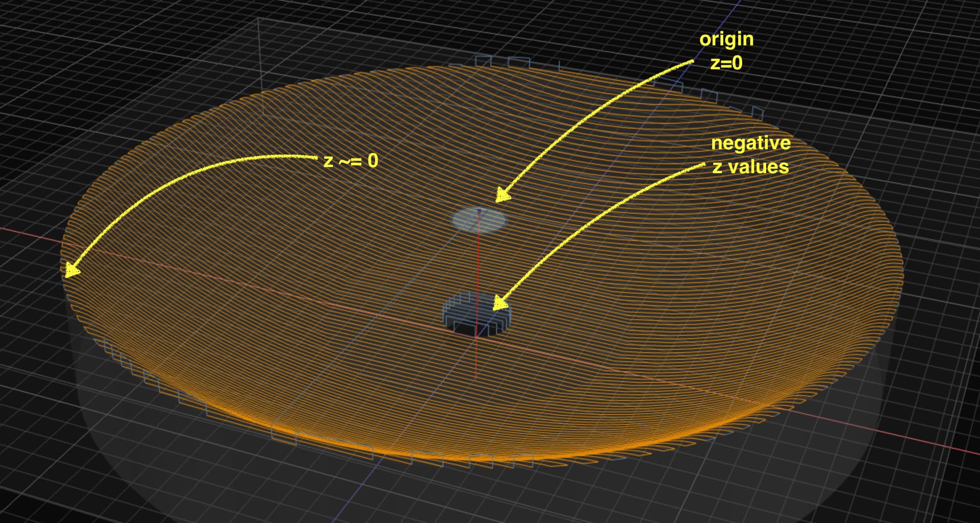980x523 pixels.
Task: Click the "negative z values" annotation label
Action: [750, 155]
